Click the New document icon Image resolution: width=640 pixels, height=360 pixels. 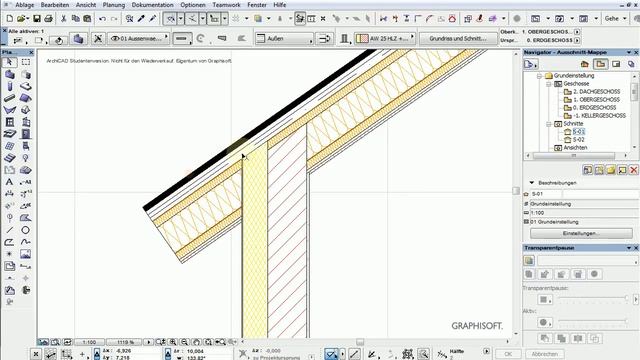pyautogui.click(x=10, y=18)
